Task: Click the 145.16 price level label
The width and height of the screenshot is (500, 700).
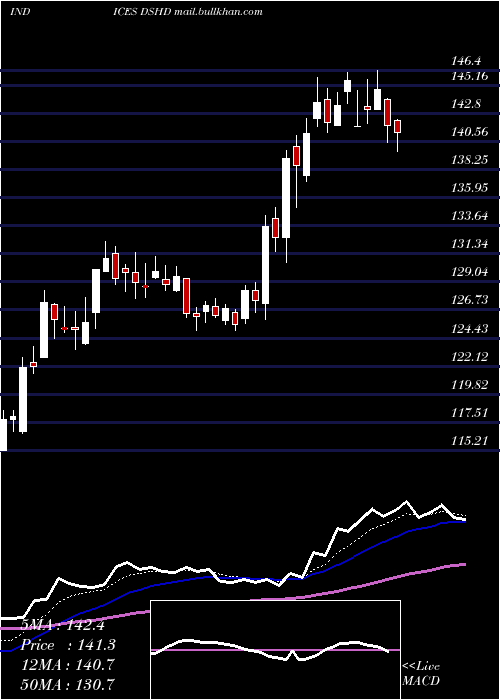Action: point(469,76)
